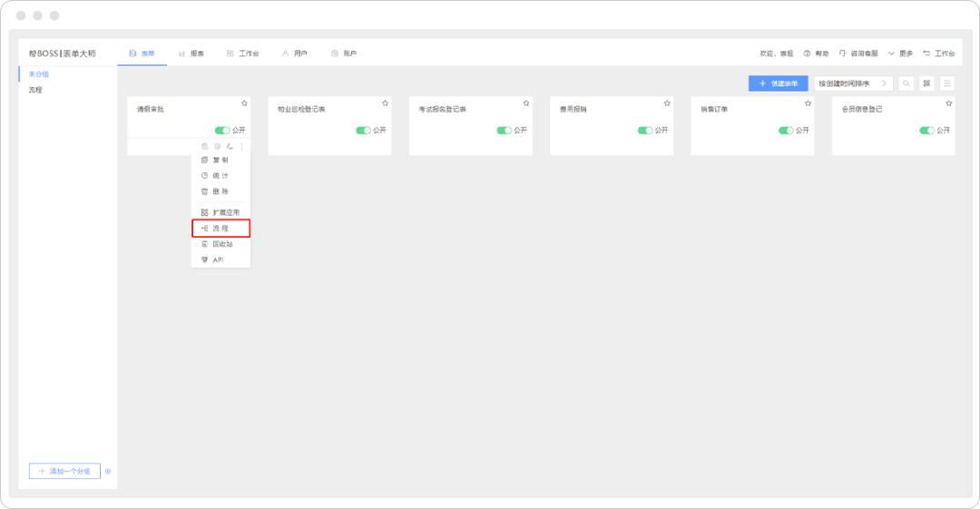Open the 物业巡检登记表 form card title
Image resolution: width=980 pixels, height=509 pixels.
(x=301, y=110)
